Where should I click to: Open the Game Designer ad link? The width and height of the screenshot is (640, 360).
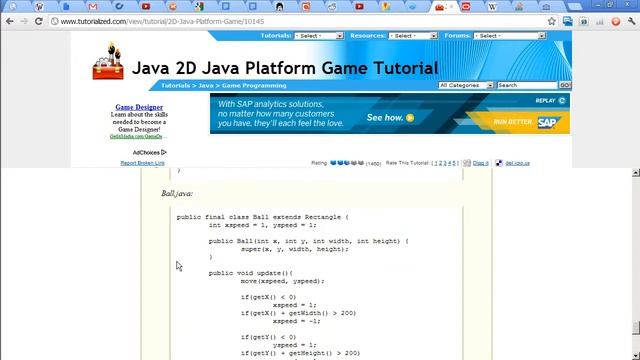139,107
